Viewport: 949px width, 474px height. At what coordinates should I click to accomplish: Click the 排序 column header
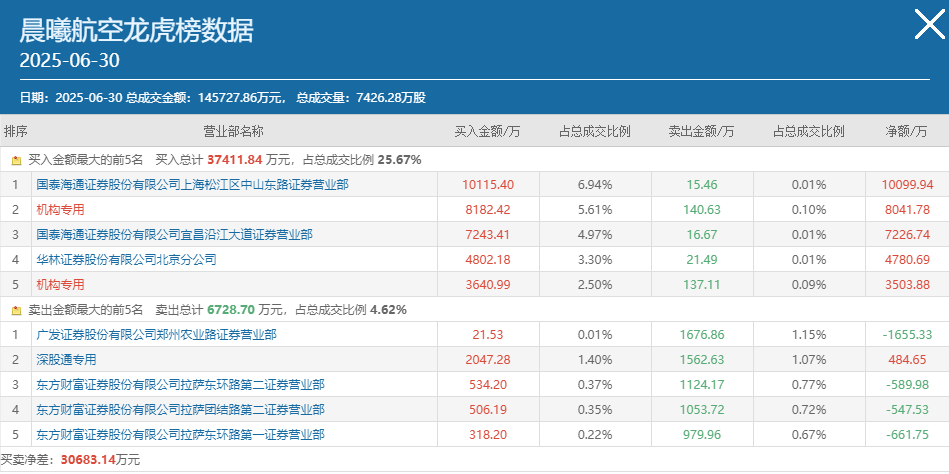(x=16, y=131)
